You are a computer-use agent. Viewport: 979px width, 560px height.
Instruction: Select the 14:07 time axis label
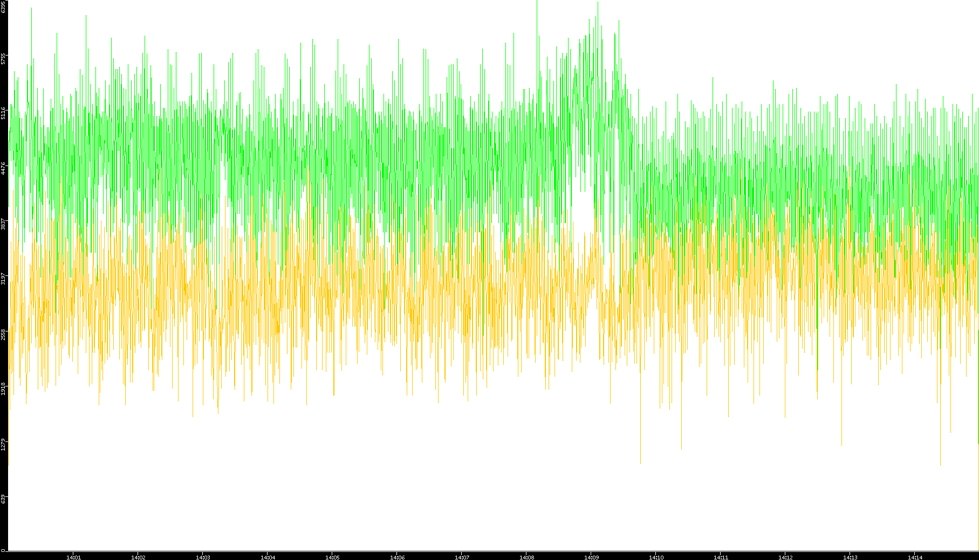462,557
